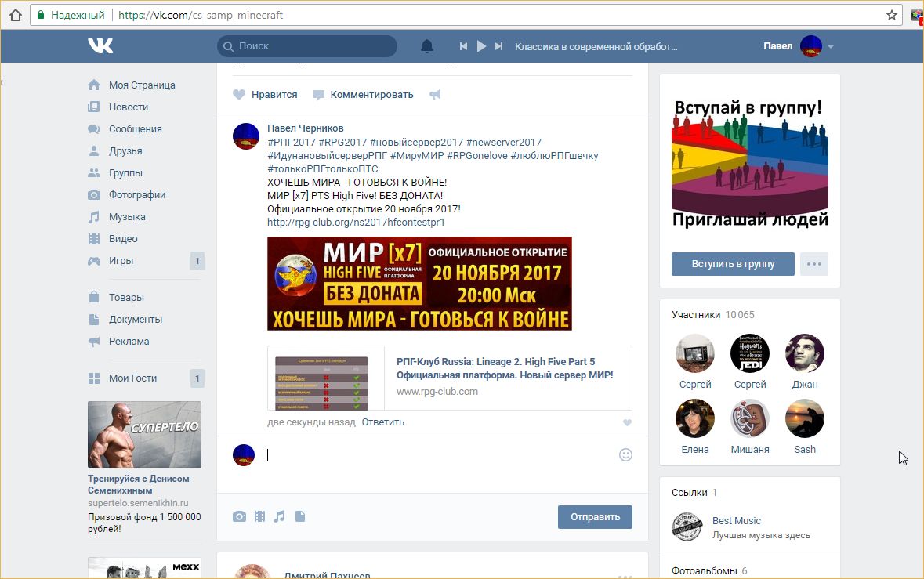
Task: Like the comment with small heart
Action: pos(627,422)
